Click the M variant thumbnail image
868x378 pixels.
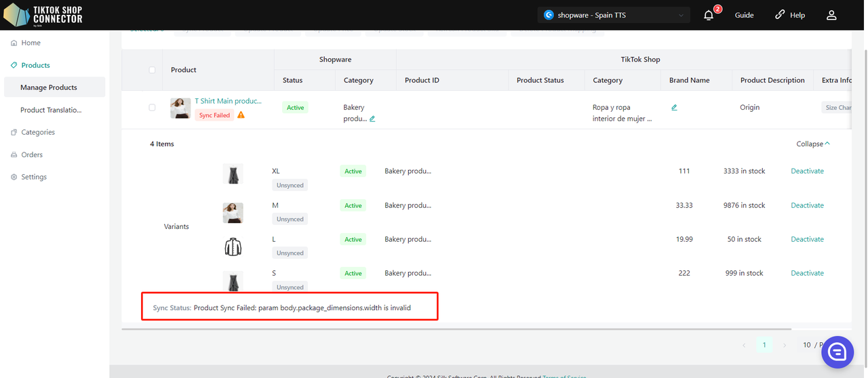point(233,213)
